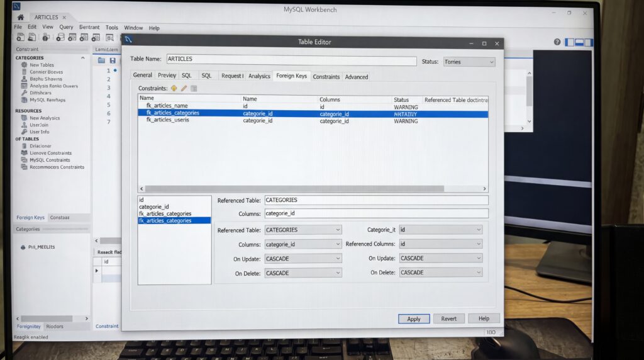Close the ARTICLES tab

coord(64,17)
